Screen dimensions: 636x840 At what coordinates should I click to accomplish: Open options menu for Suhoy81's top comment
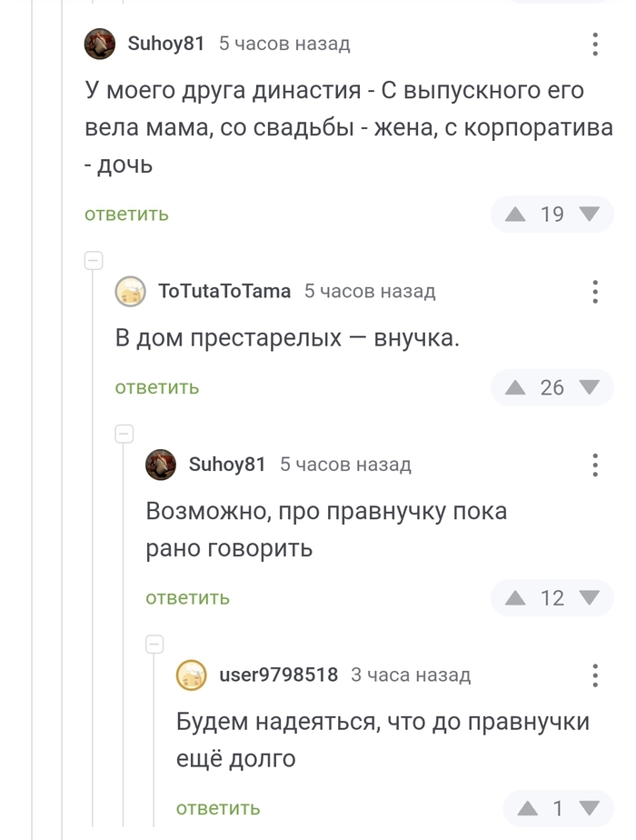point(595,44)
